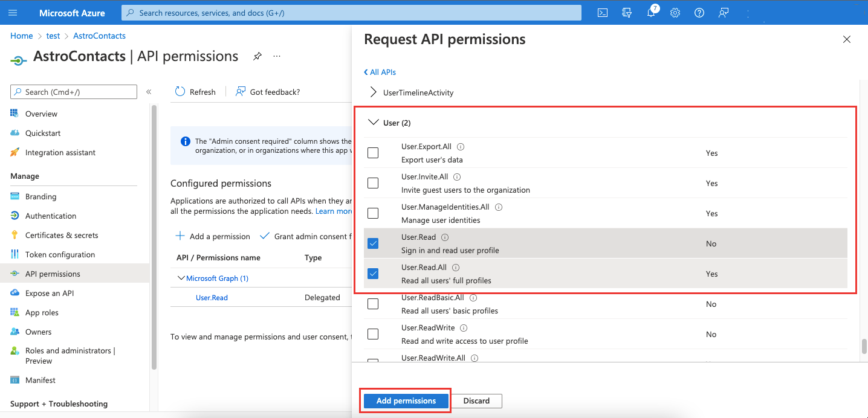Screen dimensions: 868x418
Task: Open Owners in the sidebar
Action: (38, 332)
